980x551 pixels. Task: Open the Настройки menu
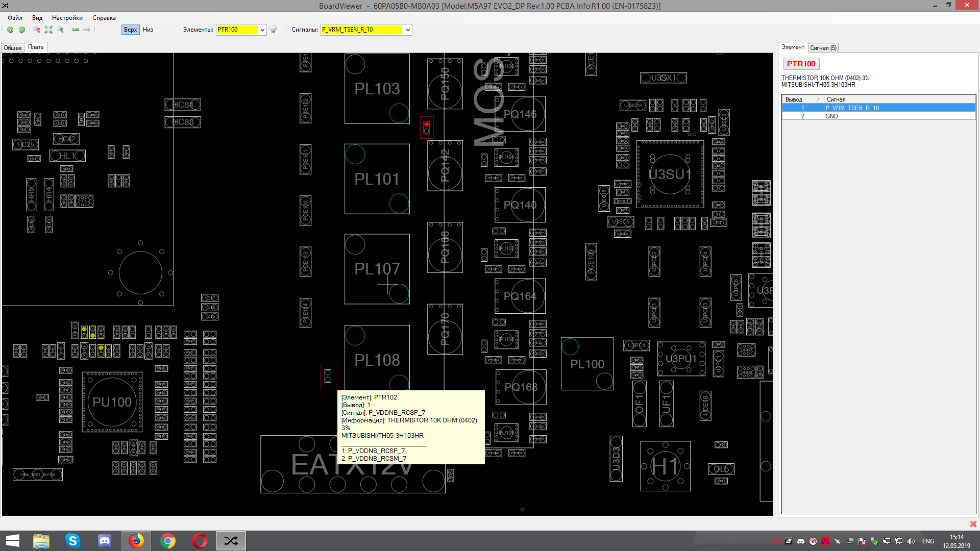tap(67, 18)
